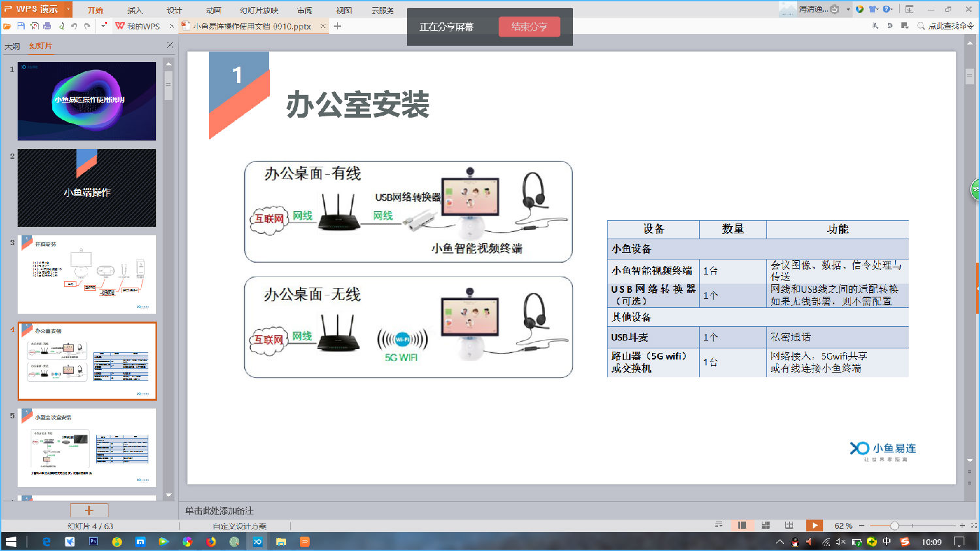Click the table cell USB耳麦
Viewport: 980px width, 551px height.
click(653, 337)
